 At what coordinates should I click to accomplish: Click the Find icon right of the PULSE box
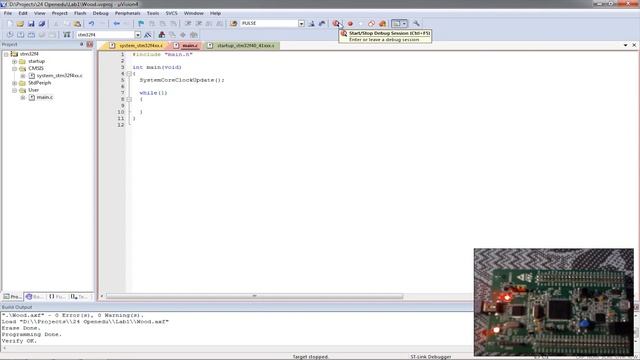pyautogui.click(x=311, y=24)
